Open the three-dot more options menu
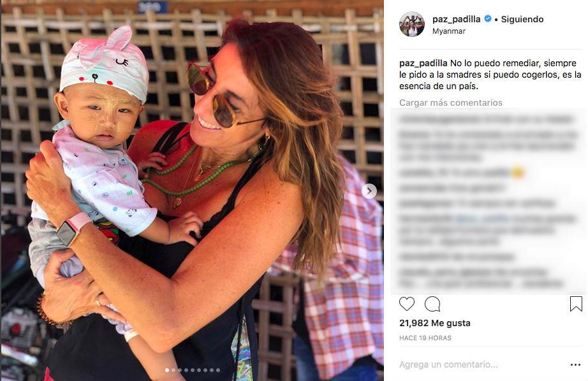 click(575, 364)
